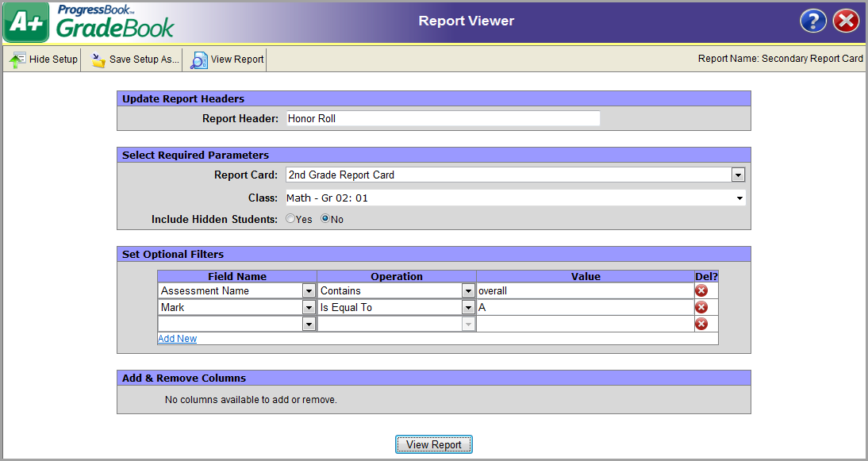
Task: Click the Update Report Headers section title
Action: [183, 99]
